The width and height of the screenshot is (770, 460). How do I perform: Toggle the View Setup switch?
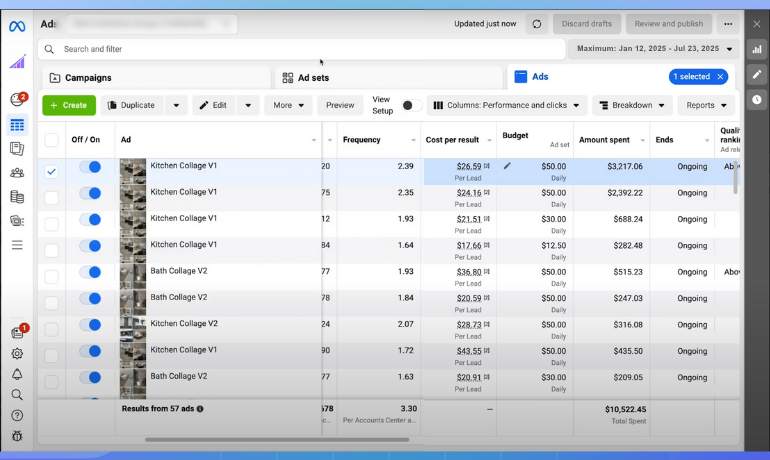tap(412, 105)
